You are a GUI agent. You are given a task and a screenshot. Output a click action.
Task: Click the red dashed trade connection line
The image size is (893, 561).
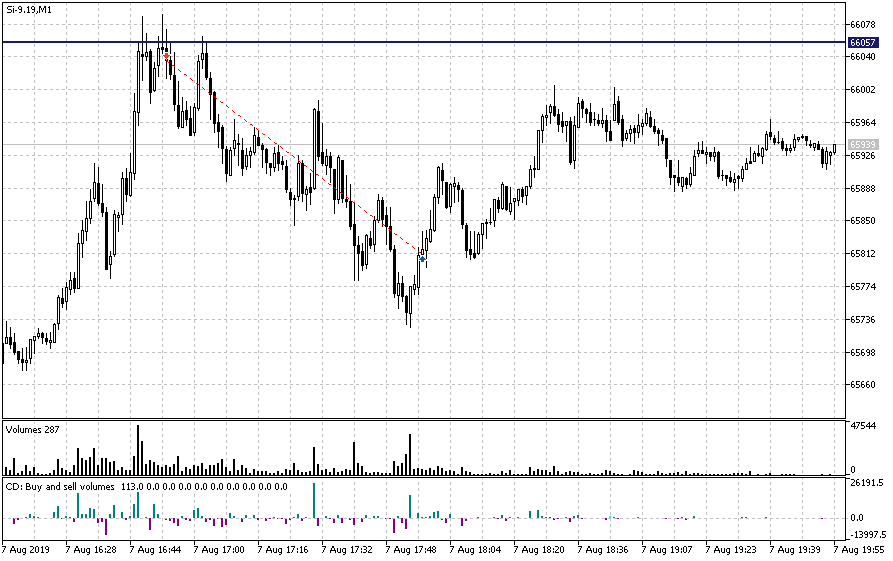[294, 157]
